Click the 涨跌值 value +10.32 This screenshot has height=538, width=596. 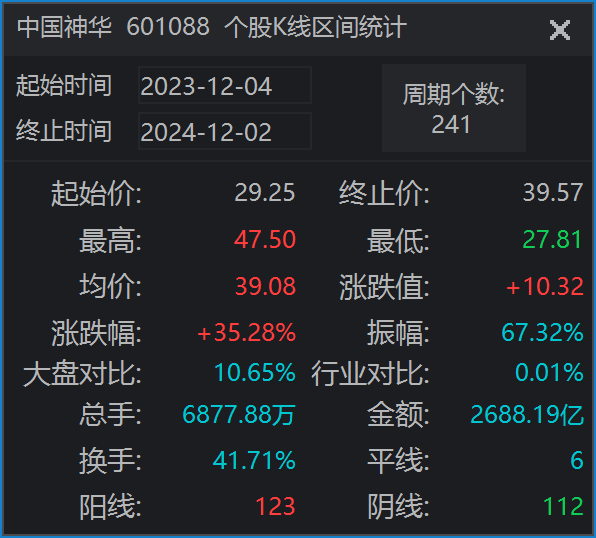coord(545,286)
